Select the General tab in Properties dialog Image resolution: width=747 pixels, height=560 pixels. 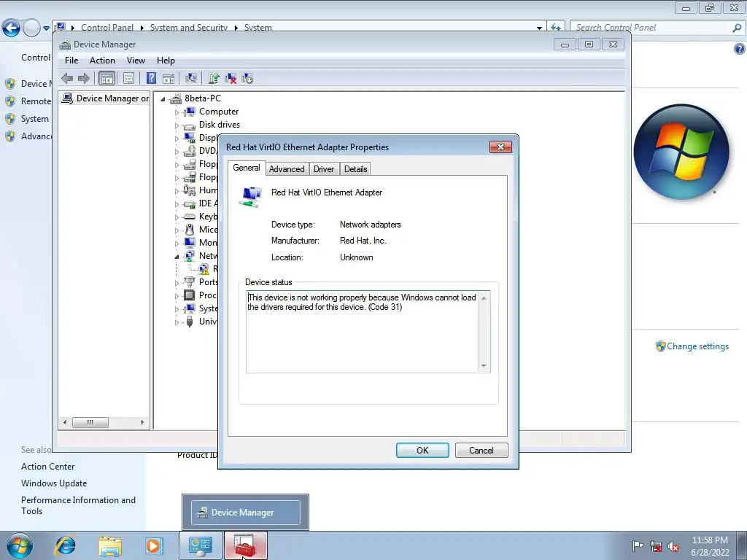(247, 168)
